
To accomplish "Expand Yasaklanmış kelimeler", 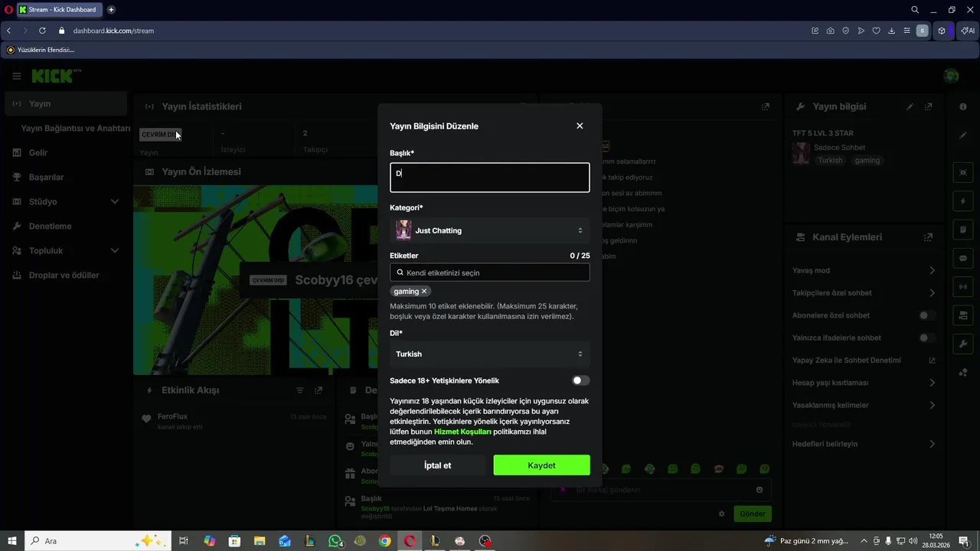I will [864, 405].
